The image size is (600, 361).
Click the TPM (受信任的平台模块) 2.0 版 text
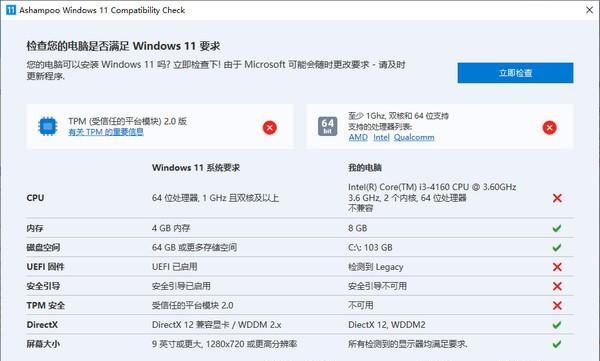127,121
